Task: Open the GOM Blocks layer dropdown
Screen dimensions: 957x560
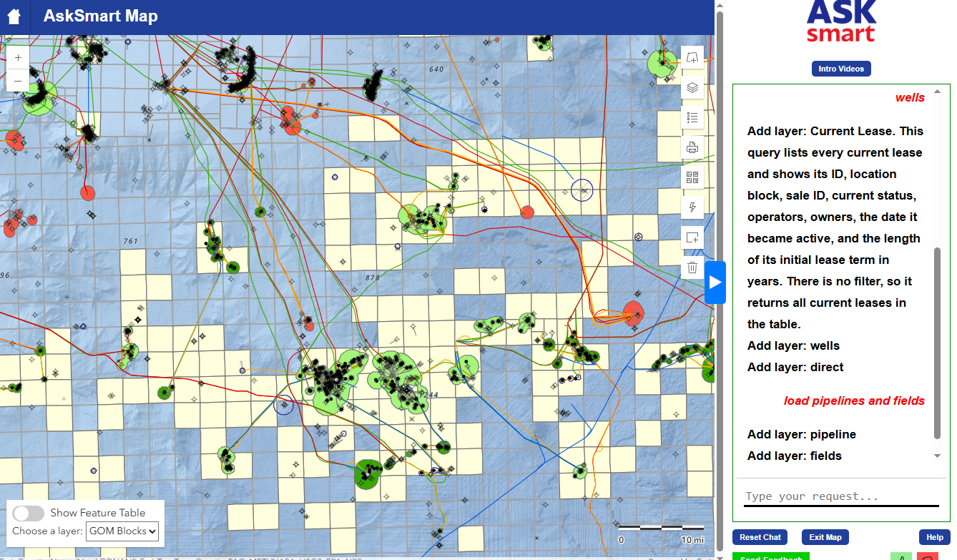Action: point(122,531)
